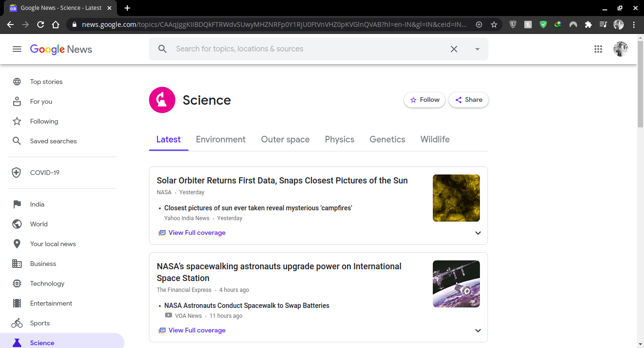Click the Top stories globe icon
644x348 pixels.
coord(17,82)
